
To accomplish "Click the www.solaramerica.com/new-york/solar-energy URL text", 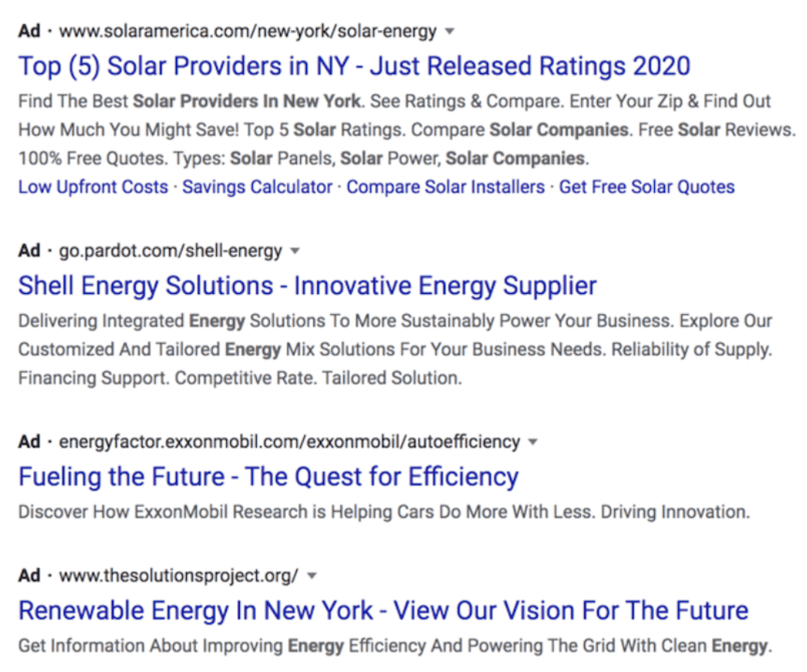I will point(248,32).
